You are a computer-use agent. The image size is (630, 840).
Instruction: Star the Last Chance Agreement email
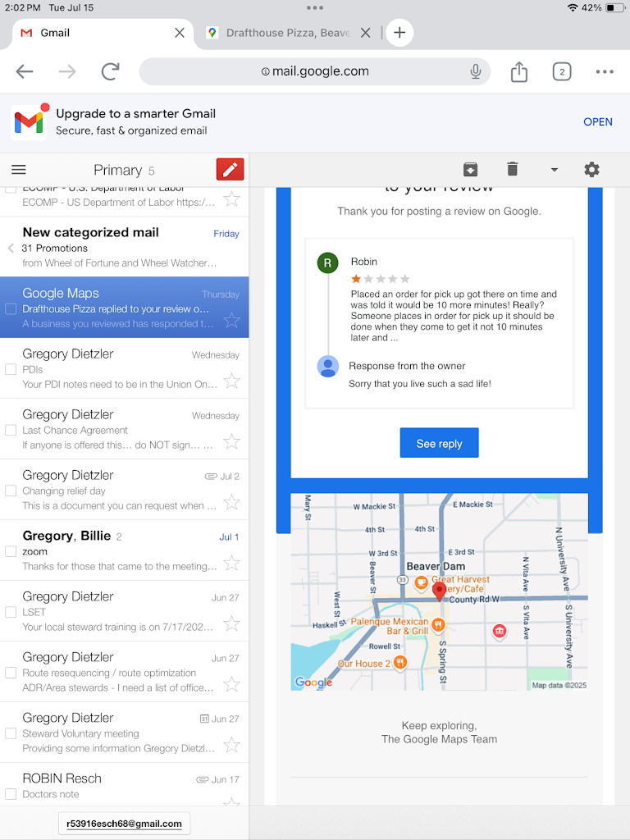pos(231,441)
